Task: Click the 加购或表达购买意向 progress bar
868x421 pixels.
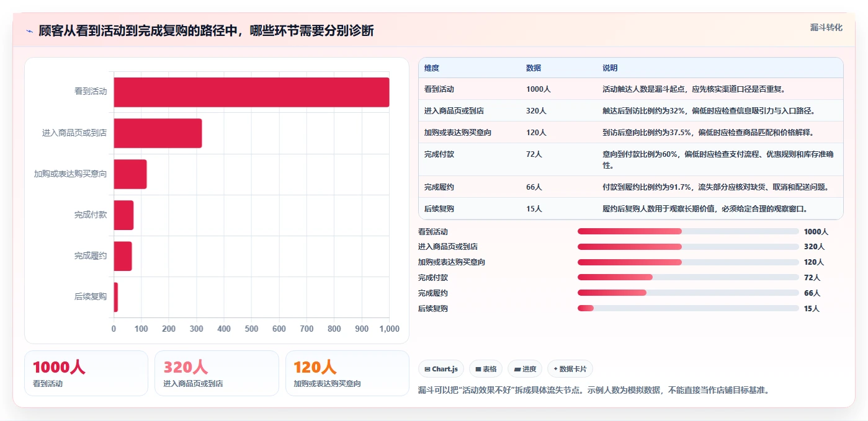Action: click(x=688, y=262)
